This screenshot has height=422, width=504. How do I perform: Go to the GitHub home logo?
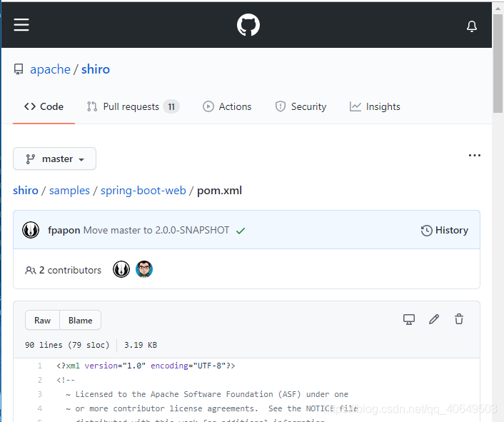248,25
